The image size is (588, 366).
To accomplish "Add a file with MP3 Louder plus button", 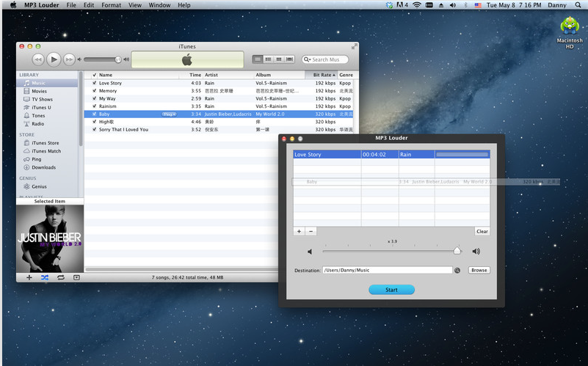I will tap(299, 231).
